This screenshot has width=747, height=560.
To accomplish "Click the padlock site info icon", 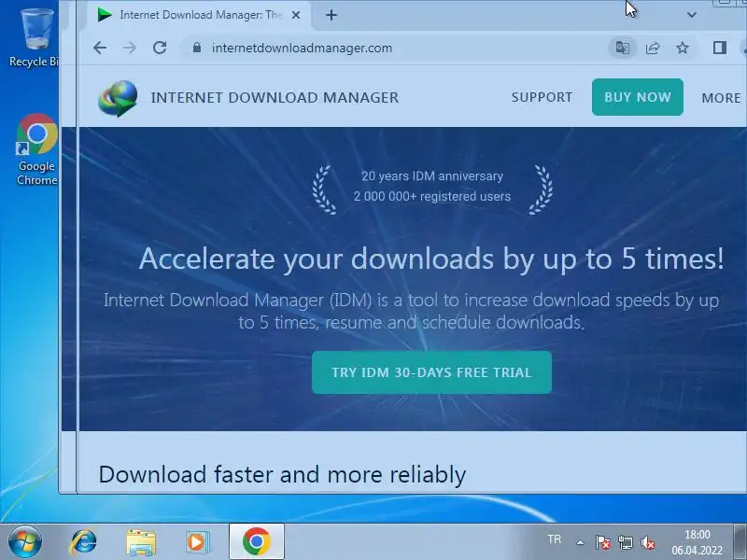I will pos(197,48).
